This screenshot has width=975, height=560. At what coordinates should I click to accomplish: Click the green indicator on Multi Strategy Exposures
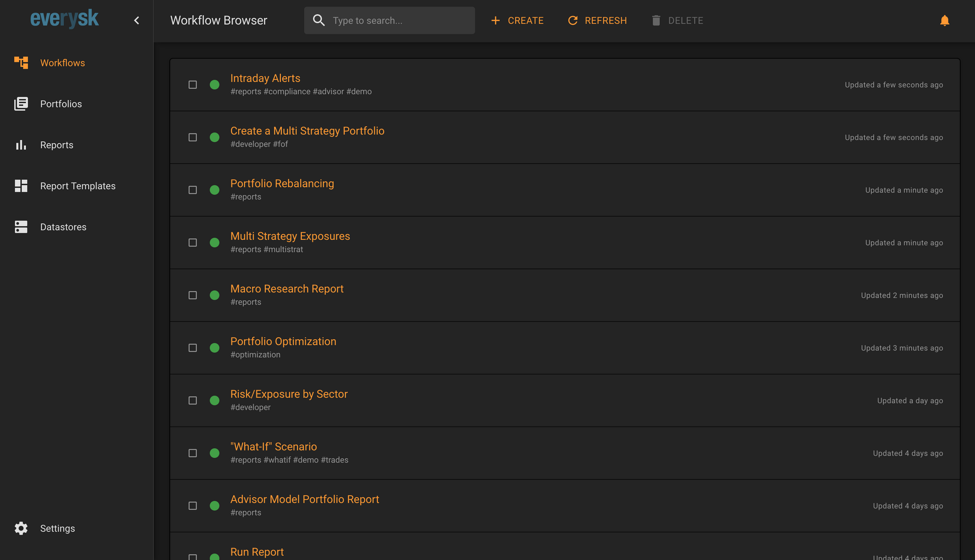click(214, 242)
